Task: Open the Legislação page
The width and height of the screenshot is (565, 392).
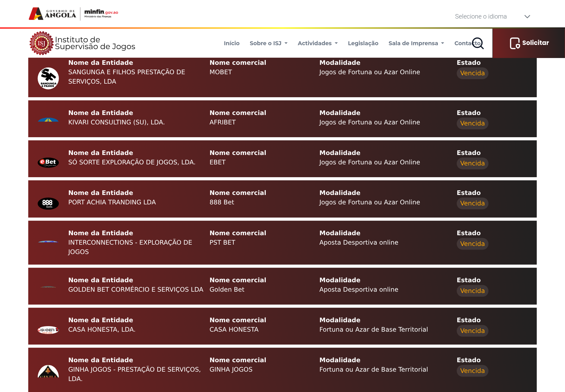Action: [x=363, y=43]
